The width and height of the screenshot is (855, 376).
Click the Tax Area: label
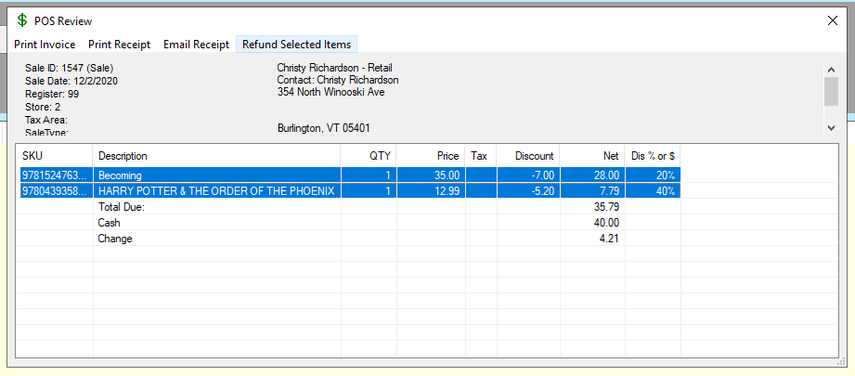tap(46, 120)
